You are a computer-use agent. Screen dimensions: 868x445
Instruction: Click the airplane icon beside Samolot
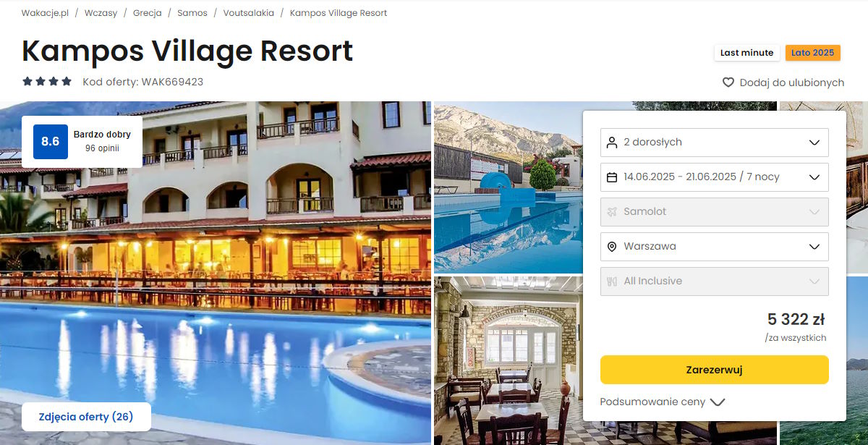pos(612,212)
